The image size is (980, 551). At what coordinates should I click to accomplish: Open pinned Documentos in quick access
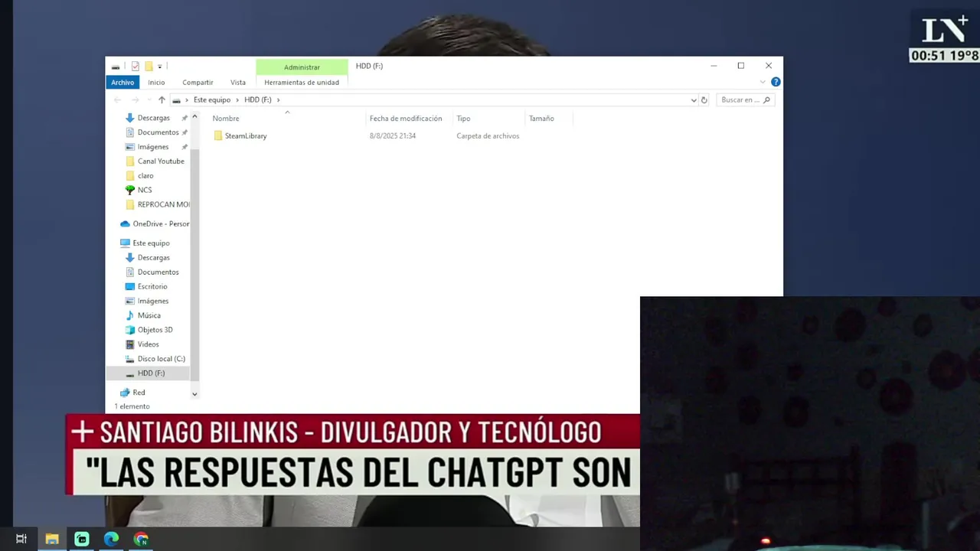(158, 132)
